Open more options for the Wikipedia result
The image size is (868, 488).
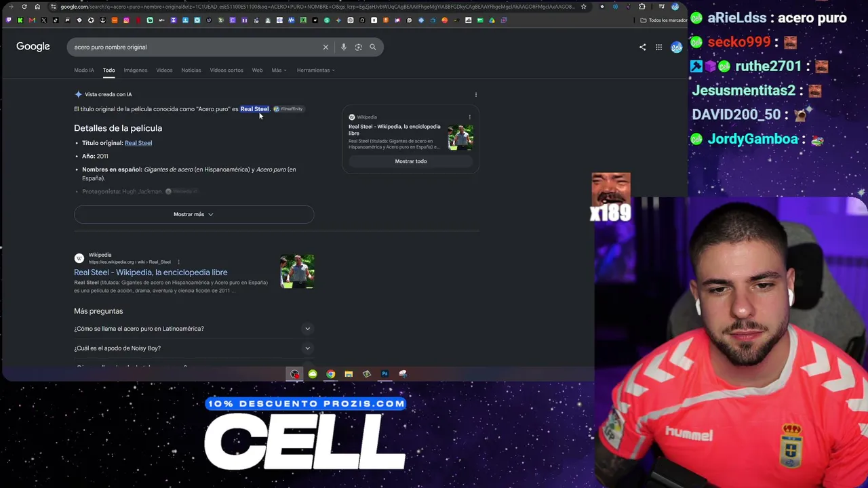(178, 262)
